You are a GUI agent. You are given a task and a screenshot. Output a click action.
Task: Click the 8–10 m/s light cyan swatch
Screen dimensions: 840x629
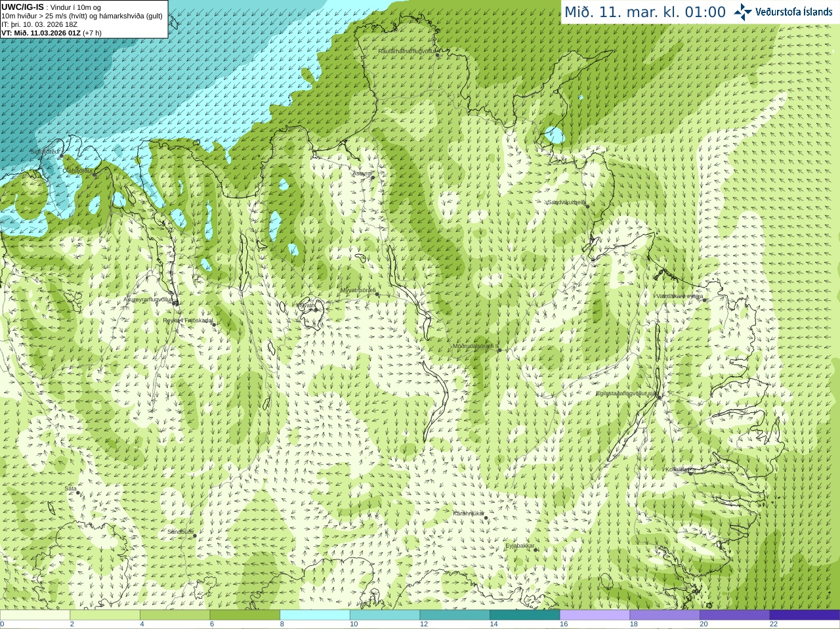point(315,615)
